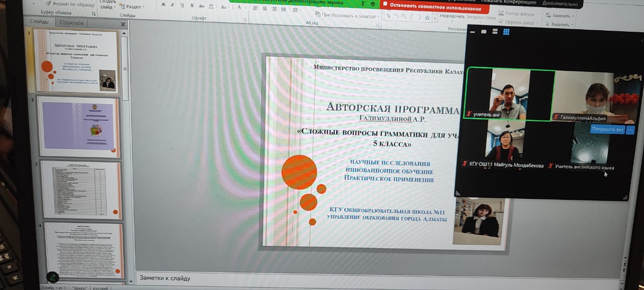
Task: Select the Слайды tab in left pane
Action: [x=39, y=22]
